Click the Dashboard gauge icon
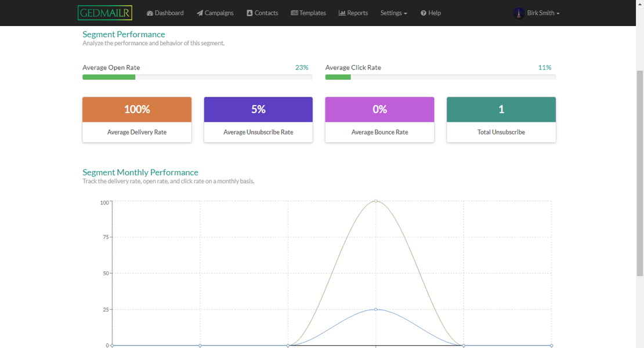This screenshot has height=348, width=644. coord(150,13)
